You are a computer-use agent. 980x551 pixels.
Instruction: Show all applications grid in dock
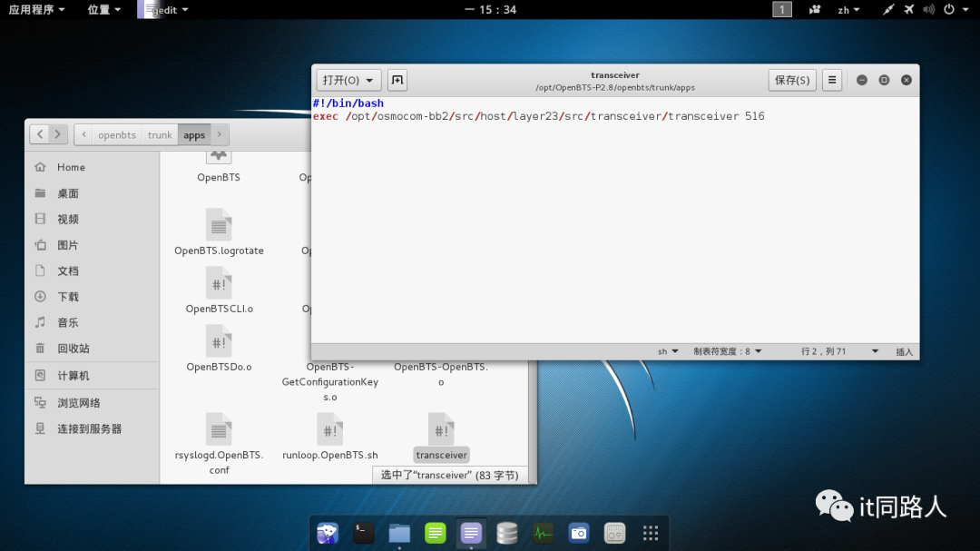(651, 533)
